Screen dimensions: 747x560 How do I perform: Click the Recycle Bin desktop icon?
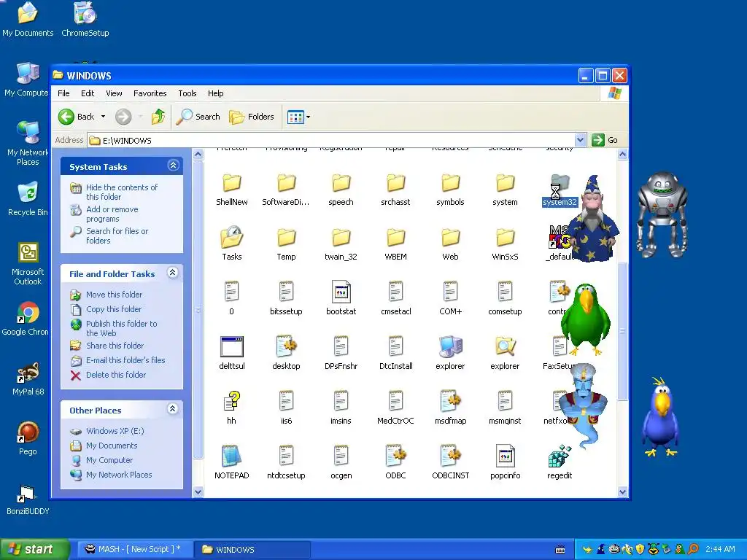(28, 199)
